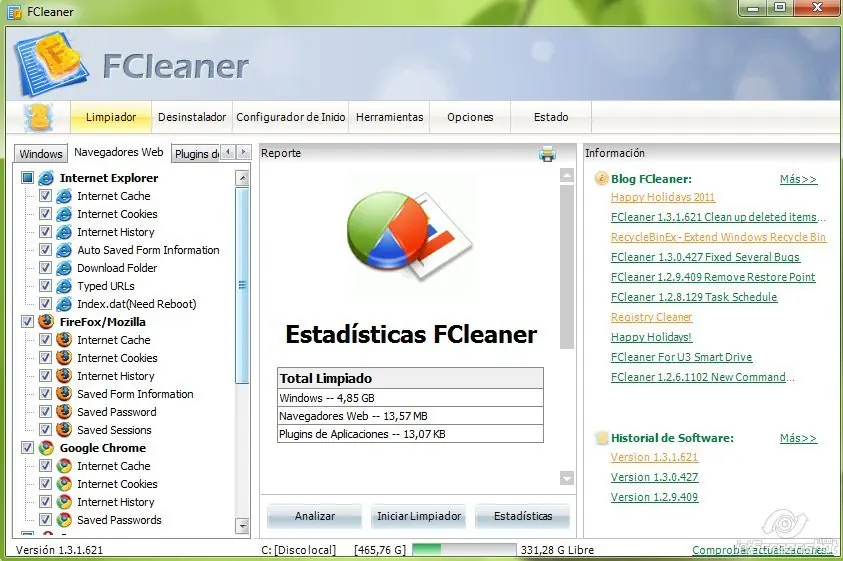
Task: Click the C: disk usage progress bar
Action: pos(464,550)
